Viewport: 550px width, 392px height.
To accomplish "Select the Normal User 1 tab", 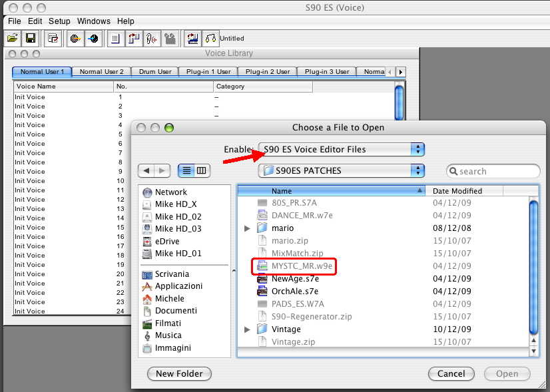I will [x=42, y=72].
